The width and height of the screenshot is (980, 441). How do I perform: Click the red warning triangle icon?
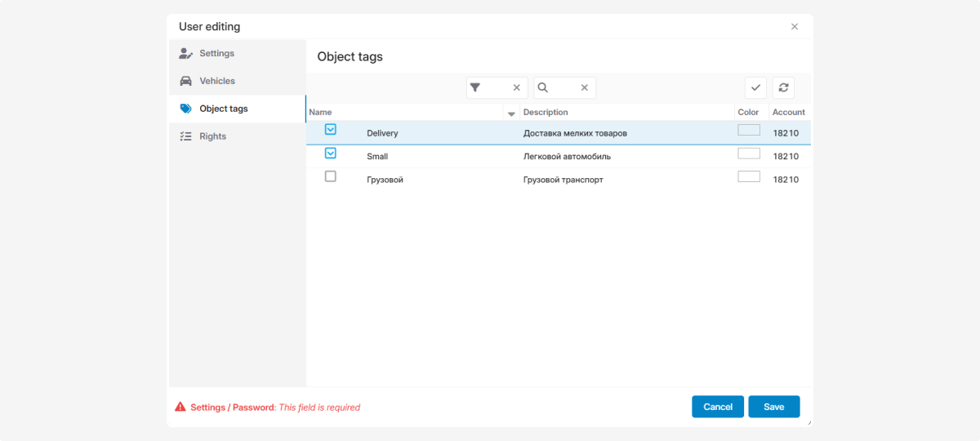(180, 408)
